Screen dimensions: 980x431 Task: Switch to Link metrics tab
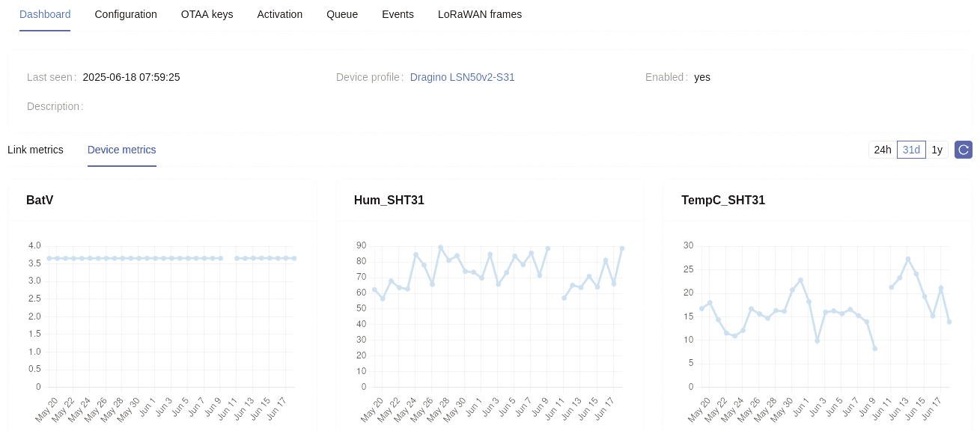tap(35, 150)
